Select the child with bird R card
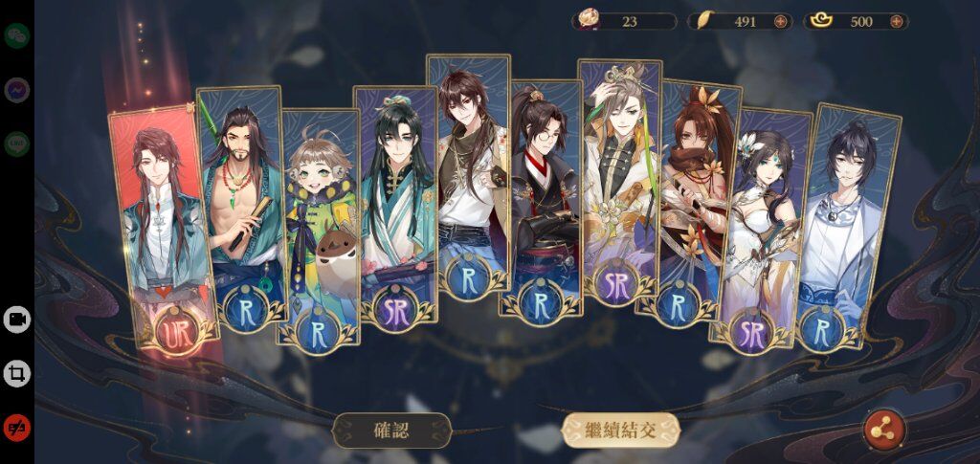980x464 pixels. 319,228
